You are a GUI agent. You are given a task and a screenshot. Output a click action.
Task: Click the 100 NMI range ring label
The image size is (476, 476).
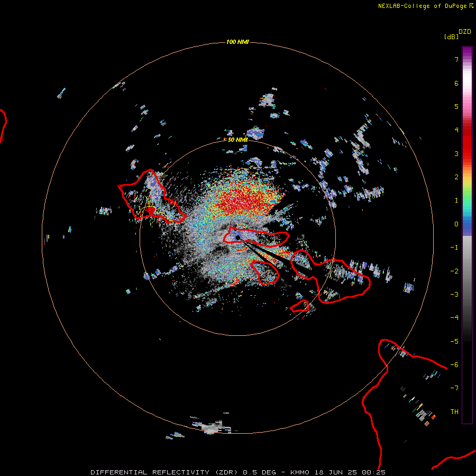(237, 42)
